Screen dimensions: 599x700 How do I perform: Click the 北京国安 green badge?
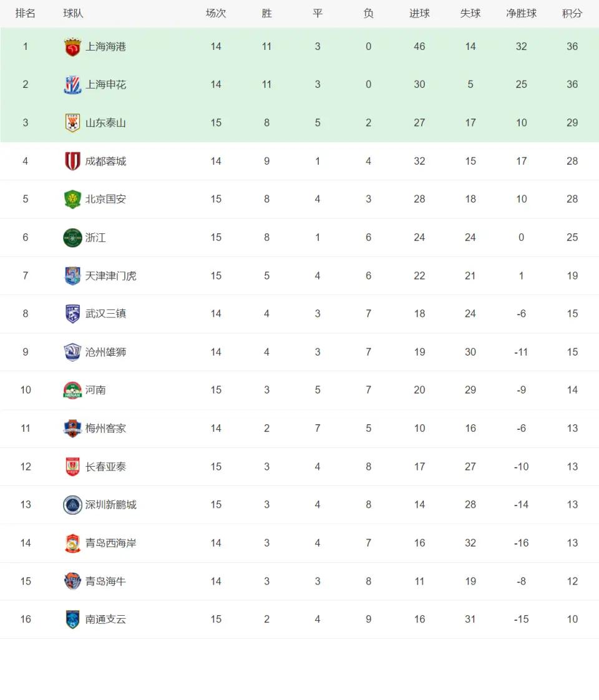pos(72,199)
